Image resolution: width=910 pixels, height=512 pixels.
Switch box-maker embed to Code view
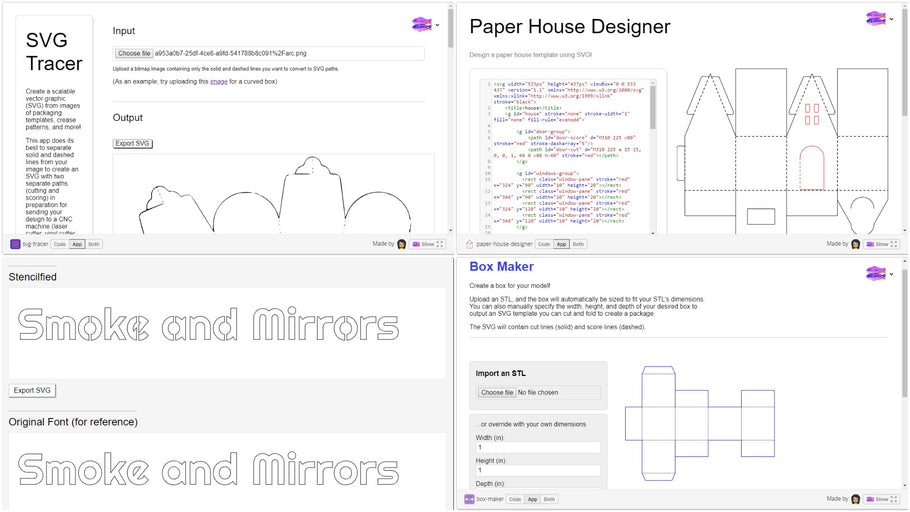(515, 499)
